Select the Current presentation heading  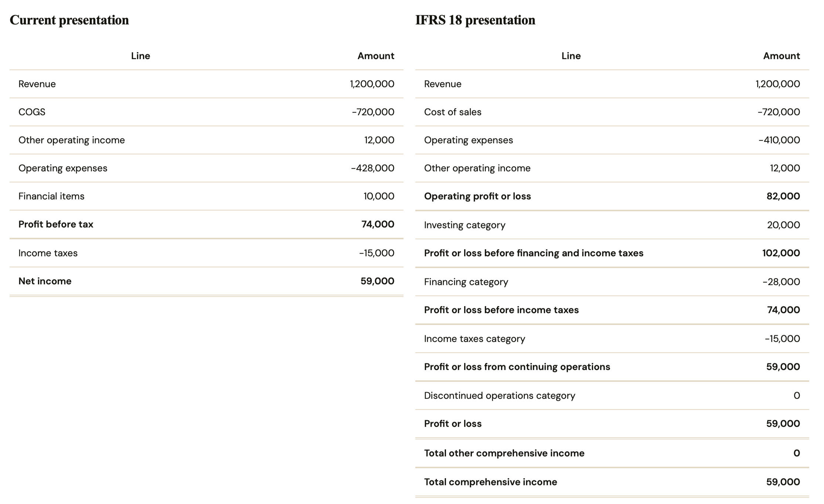pyautogui.click(x=69, y=20)
